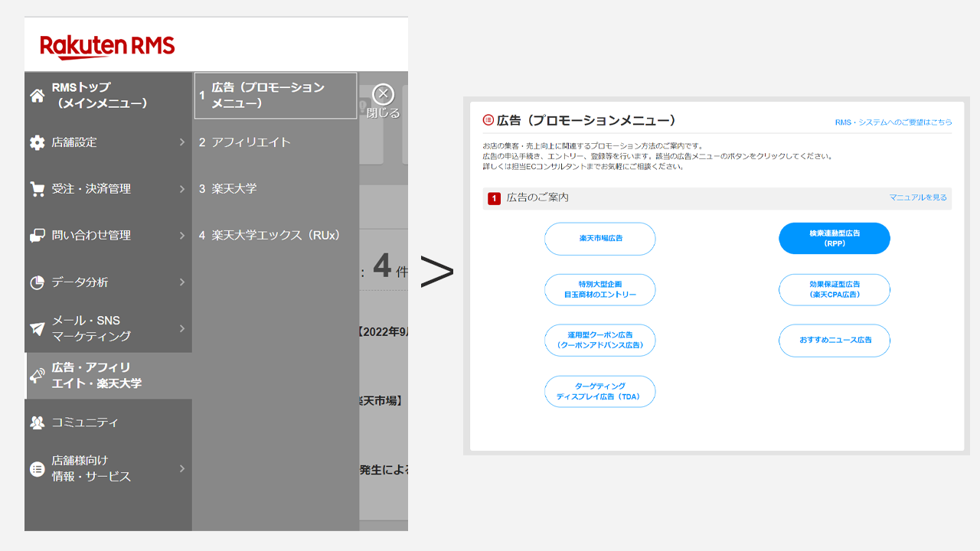Click the home icon beside RMSトップ
The height and width of the screenshot is (551, 980).
pos(37,96)
